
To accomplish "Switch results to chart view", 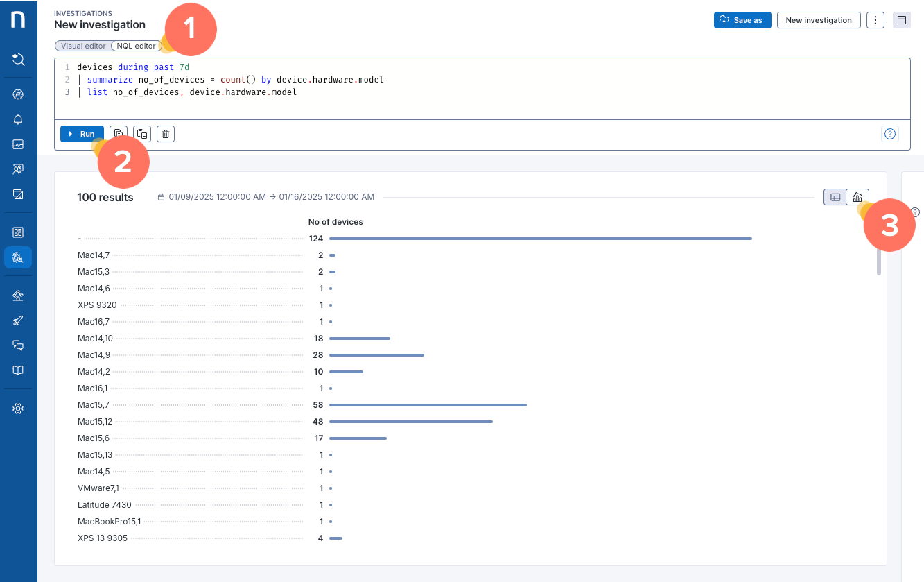I will (x=857, y=196).
